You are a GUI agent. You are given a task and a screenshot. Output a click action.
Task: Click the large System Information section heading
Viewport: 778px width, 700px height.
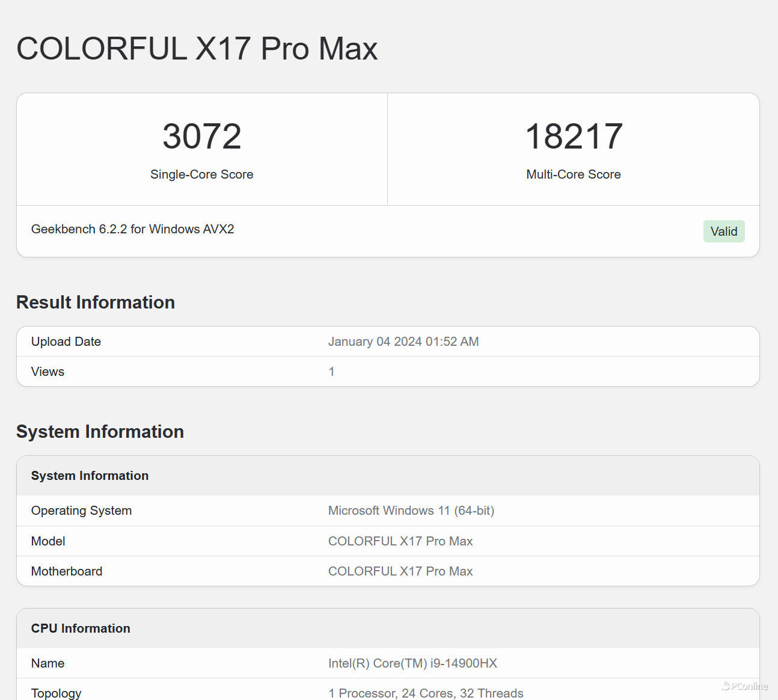(100, 431)
